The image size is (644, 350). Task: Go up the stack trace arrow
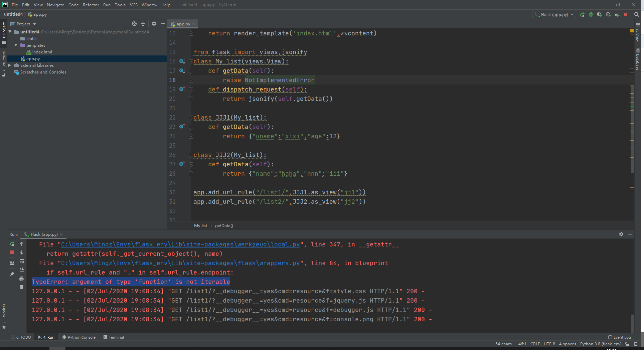(x=22, y=244)
